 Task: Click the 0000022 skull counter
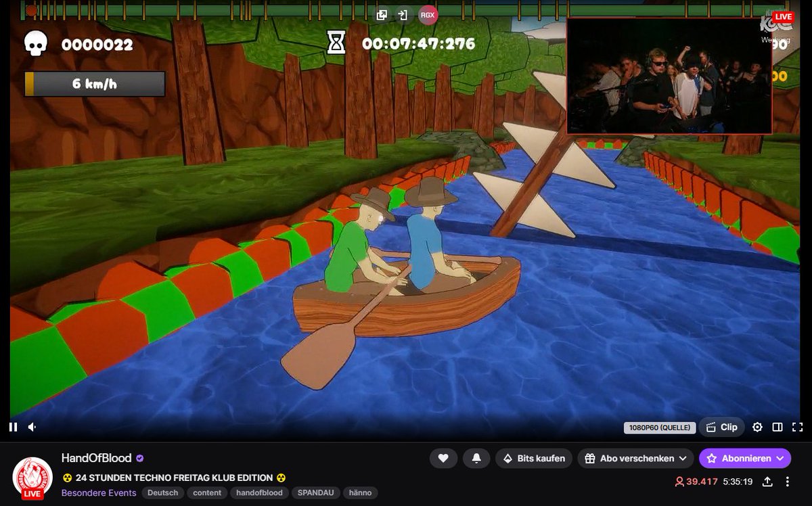[78, 44]
